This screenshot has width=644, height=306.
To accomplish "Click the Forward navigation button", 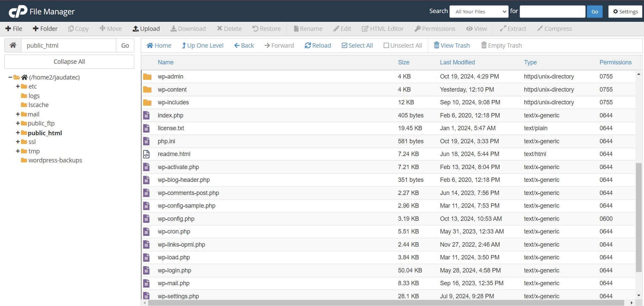I will point(279,45).
